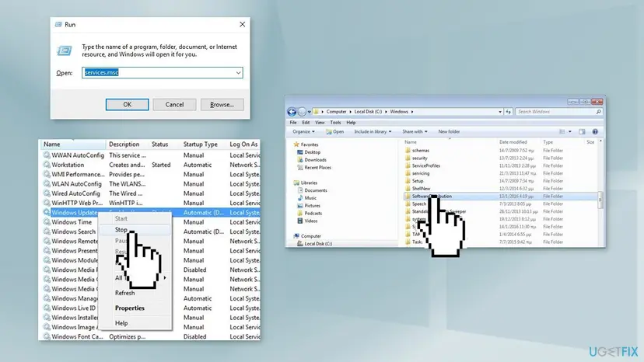Open the address bar history dropdown arrow
This screenshot has height=362, width=644.
point(500,112)
